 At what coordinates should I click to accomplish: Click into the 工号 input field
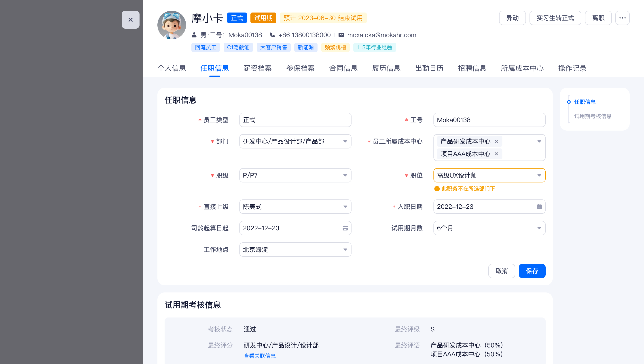pos(489,120)
